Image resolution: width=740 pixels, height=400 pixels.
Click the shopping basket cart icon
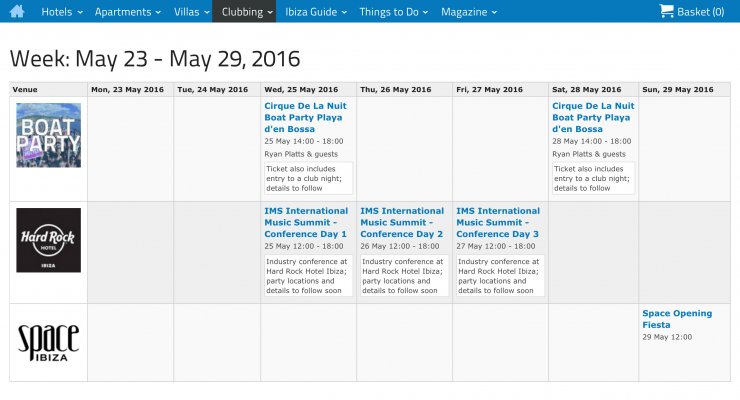[666, 11]
